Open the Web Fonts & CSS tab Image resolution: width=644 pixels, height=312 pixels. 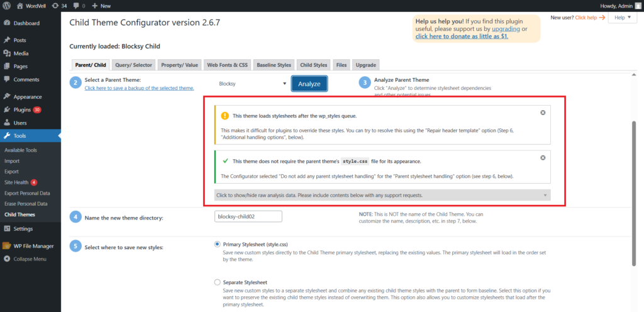point(227,65)
